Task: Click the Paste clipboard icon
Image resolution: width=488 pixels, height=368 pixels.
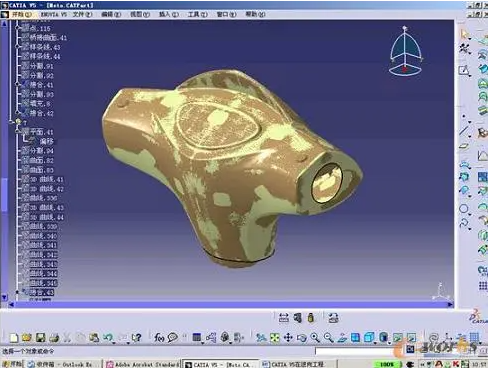Action: 94,338
